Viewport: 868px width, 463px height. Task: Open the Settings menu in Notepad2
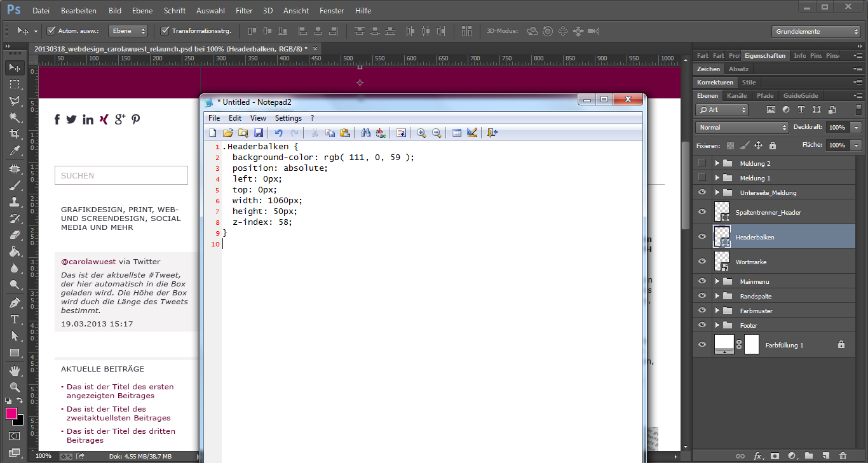pyautogui.click(x=288, y=118)
